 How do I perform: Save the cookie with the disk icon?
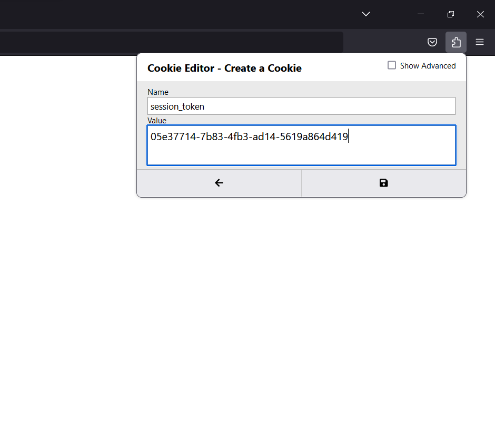tap(383, 183)
